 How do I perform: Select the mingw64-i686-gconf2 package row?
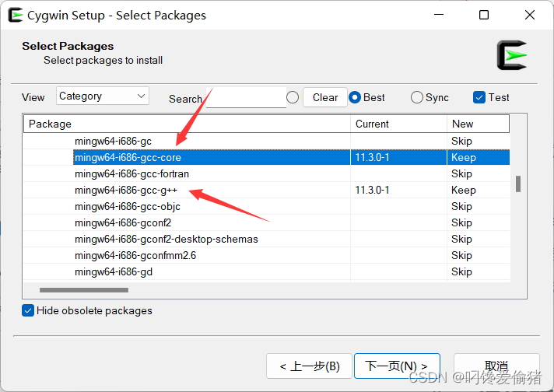267,223
